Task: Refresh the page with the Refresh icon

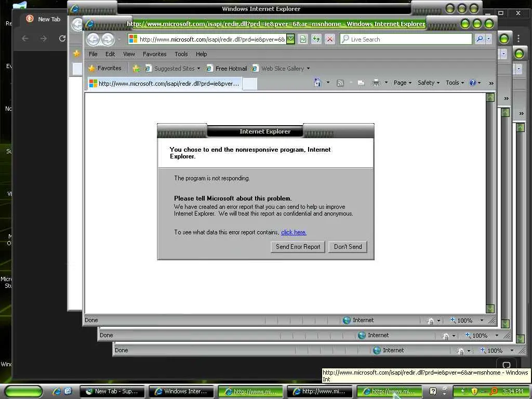Action: [x=316, y=39]
